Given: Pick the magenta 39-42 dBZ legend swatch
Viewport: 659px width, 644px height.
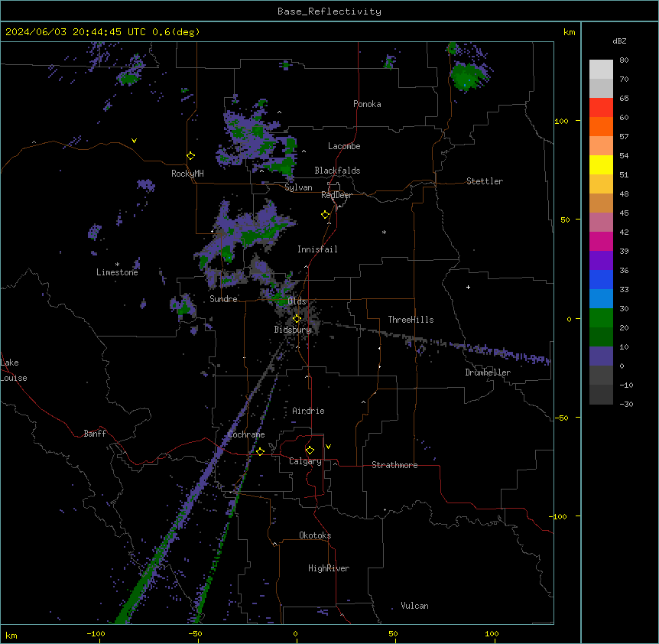Looking at the screenshot, I should [x=601, y=241].
